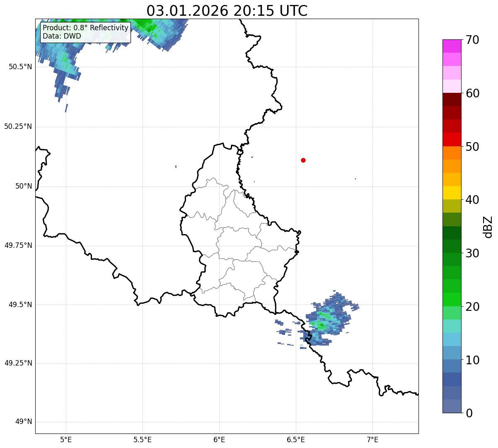Click the red station marker dot
Viewport: 498px width, 448px height.
coord(303,160)
